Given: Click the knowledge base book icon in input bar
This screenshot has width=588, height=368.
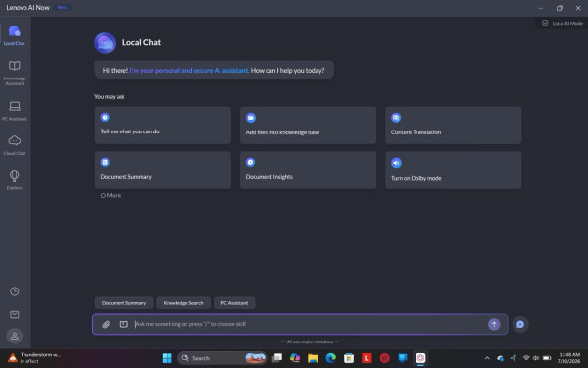Looking at the screenshot, I should coord(123,324).
